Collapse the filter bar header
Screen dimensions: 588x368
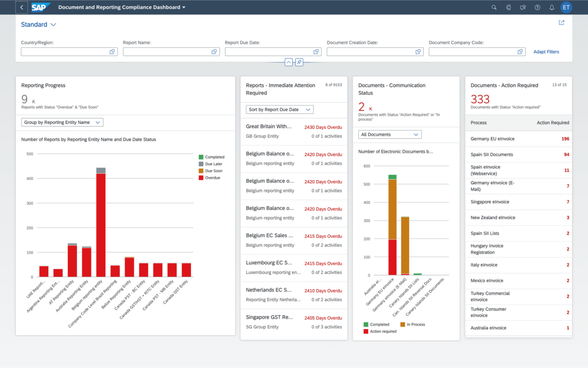[x=289, y=62]
